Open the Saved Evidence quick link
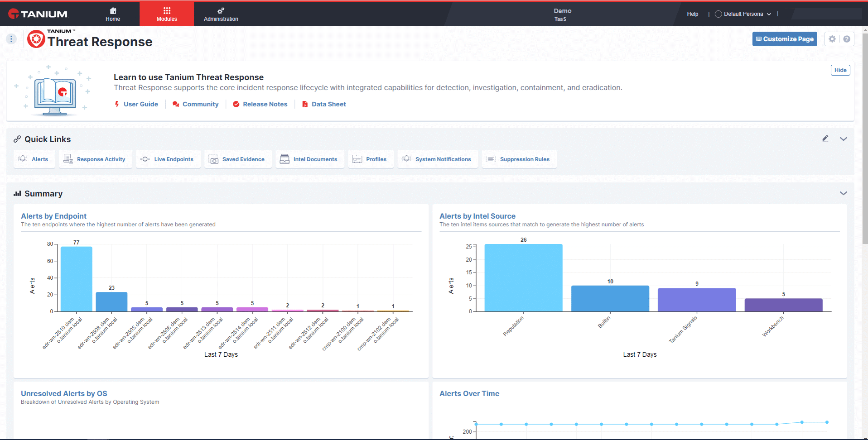 click(238, 159)
